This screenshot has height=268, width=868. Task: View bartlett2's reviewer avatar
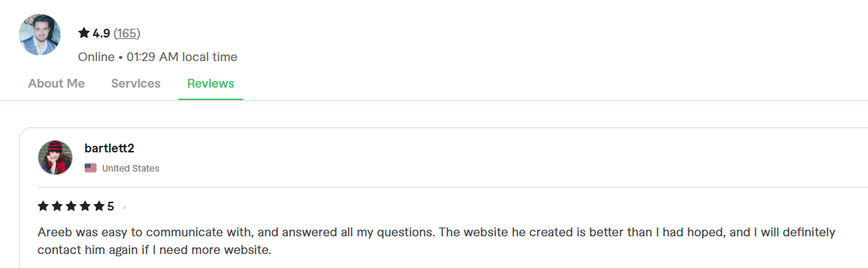tap(55, 158)
